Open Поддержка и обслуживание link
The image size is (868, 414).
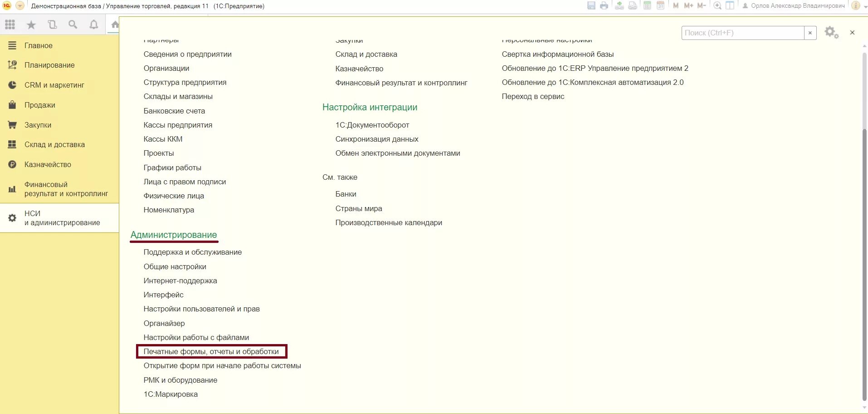click(193, 252)
